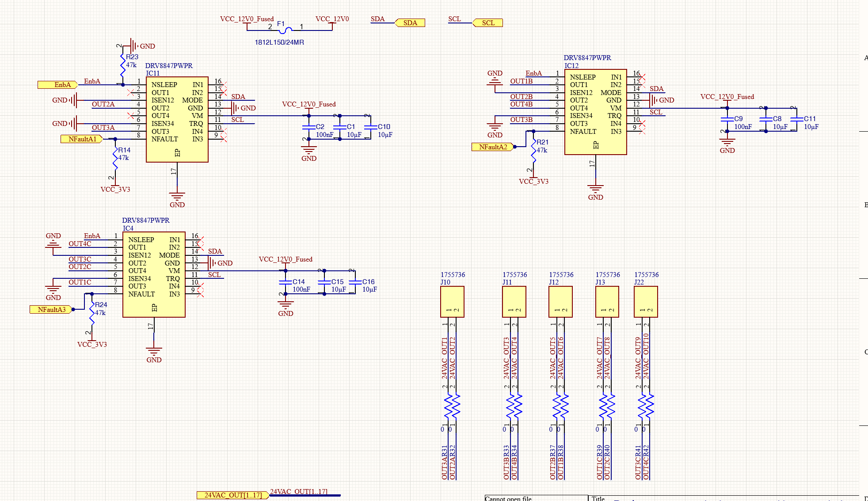
Task: Select capacitor C9 100nF near IC12
Action: point(727,119)
